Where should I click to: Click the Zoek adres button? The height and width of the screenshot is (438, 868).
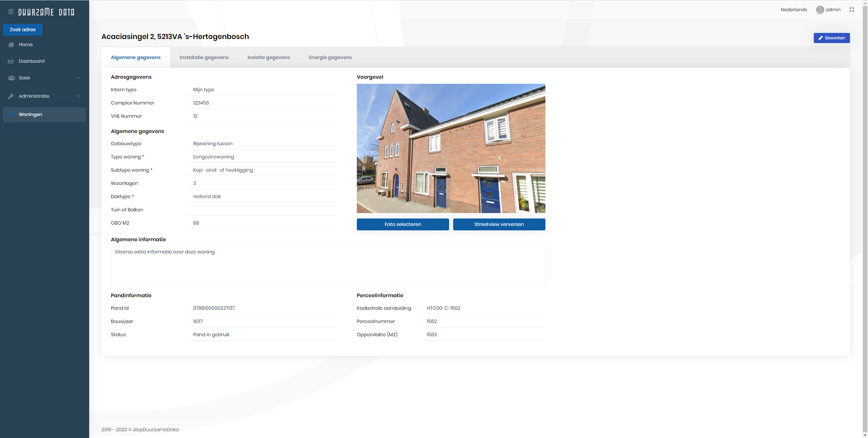[23, 30]
